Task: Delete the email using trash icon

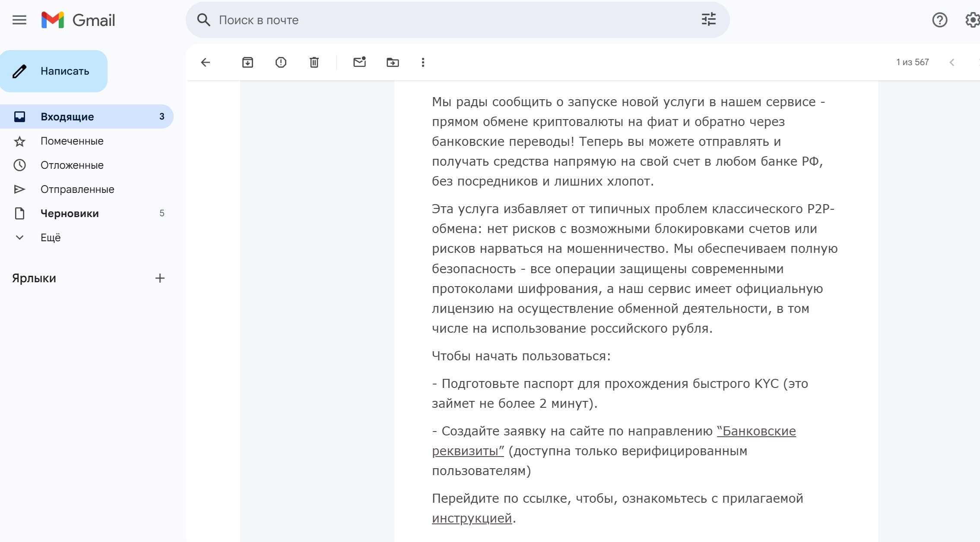Action: [314, 63]
